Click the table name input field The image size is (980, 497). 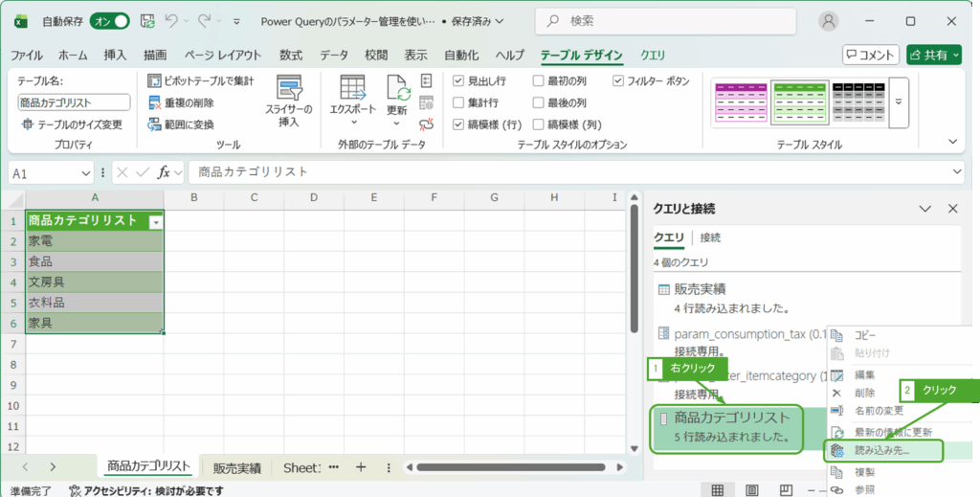click(x=74, y=102)
